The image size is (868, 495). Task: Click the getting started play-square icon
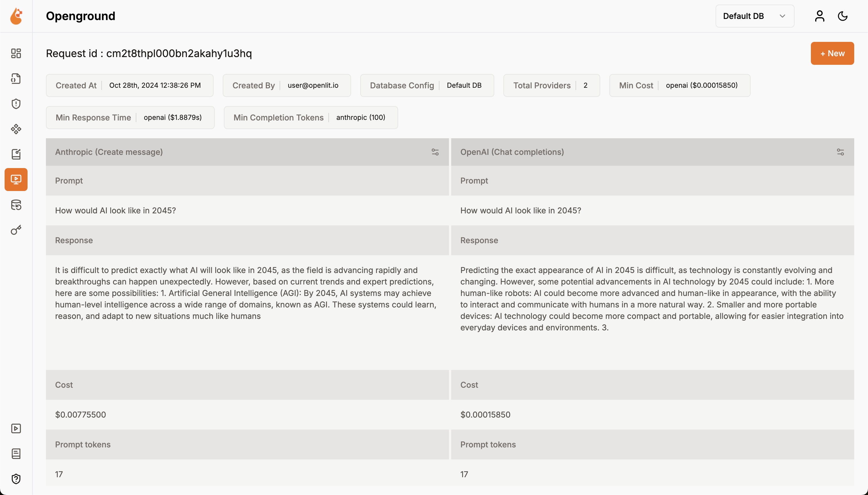click(16, 428)
